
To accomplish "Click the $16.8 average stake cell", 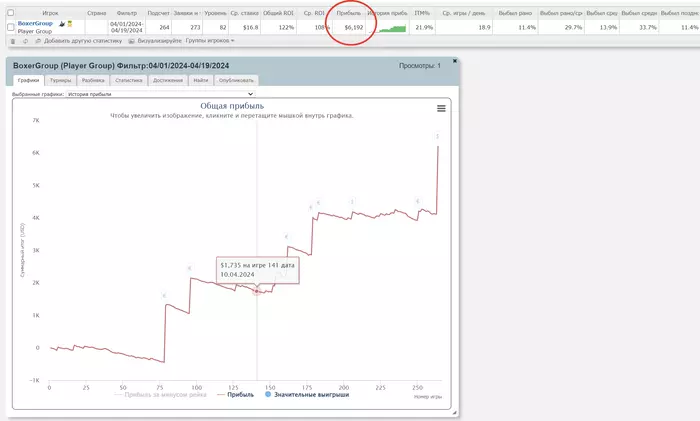I will tap(244, 27).
